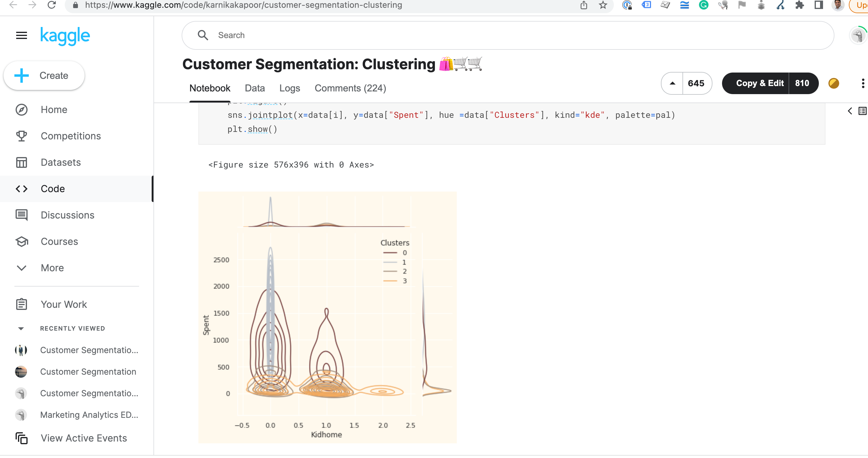This screenshot has height=458, width=868.
Task: Toggle the notebook table of contents panel
Action: tap(862, 111)
